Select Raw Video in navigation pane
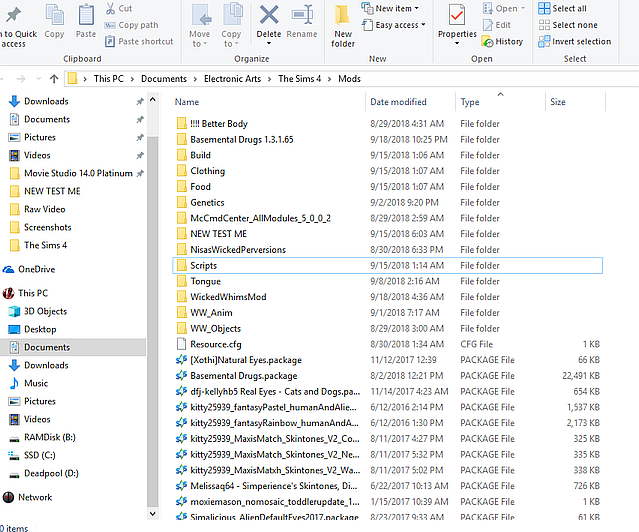 pyautogui.click(x=44, y=209)
